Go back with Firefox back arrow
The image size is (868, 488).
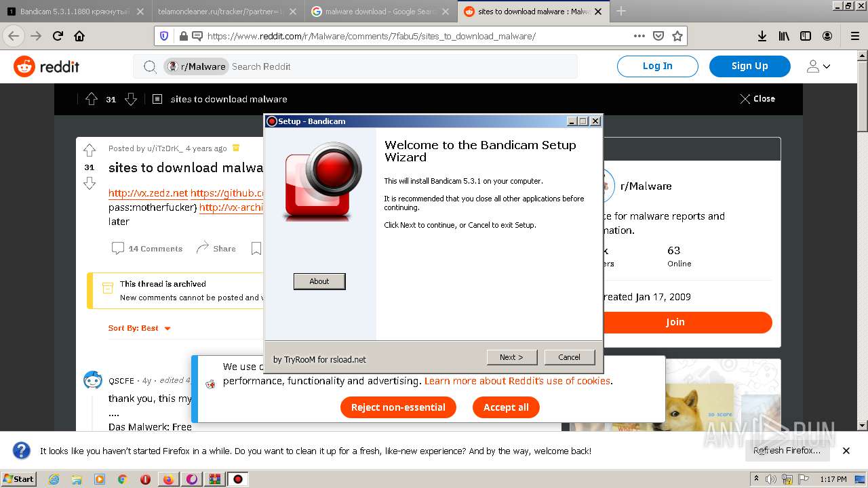coord(14,36)
